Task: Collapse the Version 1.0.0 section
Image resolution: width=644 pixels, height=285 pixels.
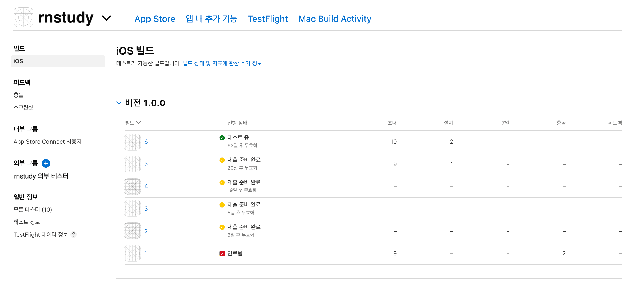Action: 119,103
